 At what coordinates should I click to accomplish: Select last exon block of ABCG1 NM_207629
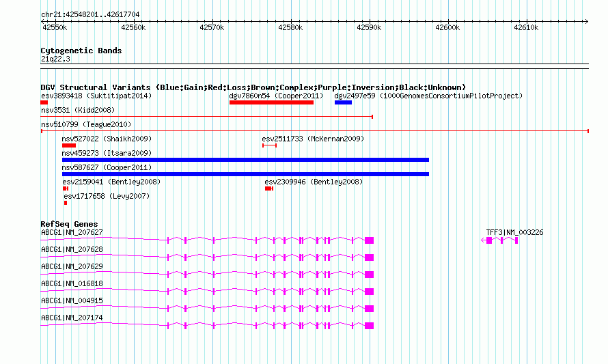[369, 275]
